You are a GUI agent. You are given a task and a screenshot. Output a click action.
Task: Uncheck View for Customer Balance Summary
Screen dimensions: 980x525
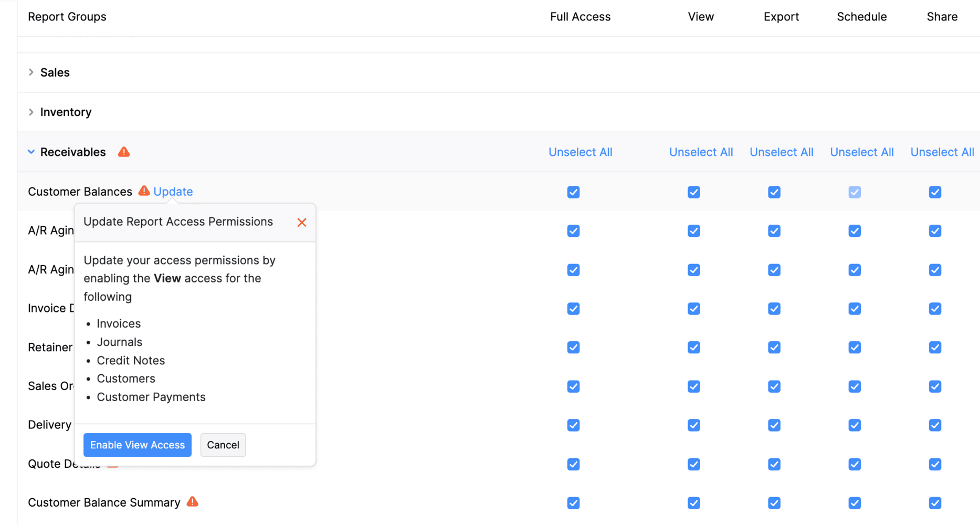coord(694,503)
